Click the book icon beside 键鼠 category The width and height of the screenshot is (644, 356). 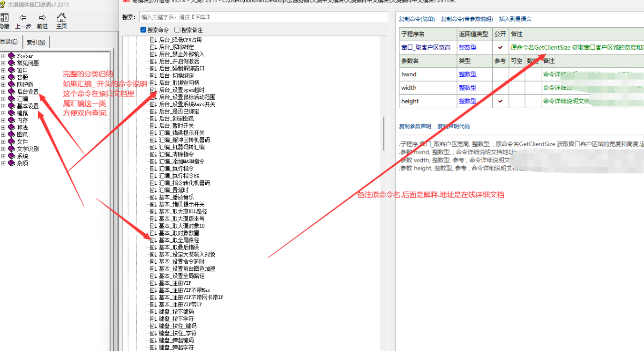pyautogui.click(x=11, y=112)
